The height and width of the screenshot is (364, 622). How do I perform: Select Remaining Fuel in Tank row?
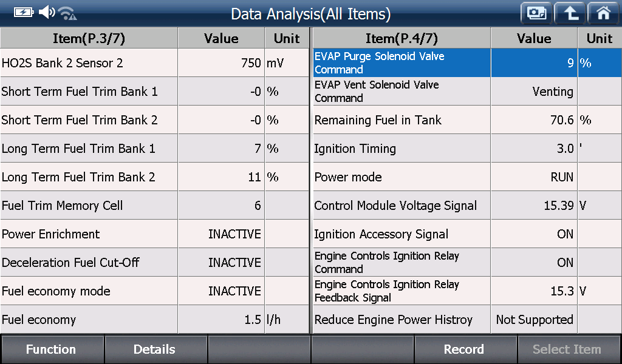[467, 120]
